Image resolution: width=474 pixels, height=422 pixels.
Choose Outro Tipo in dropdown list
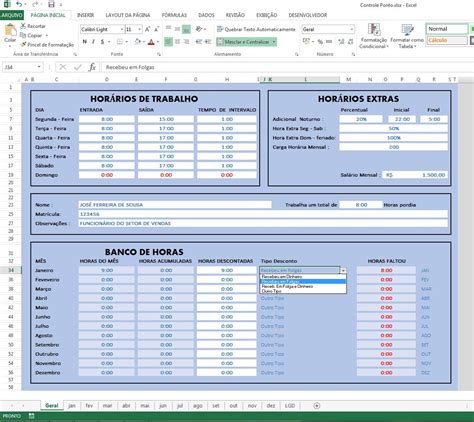coord(303,291)
